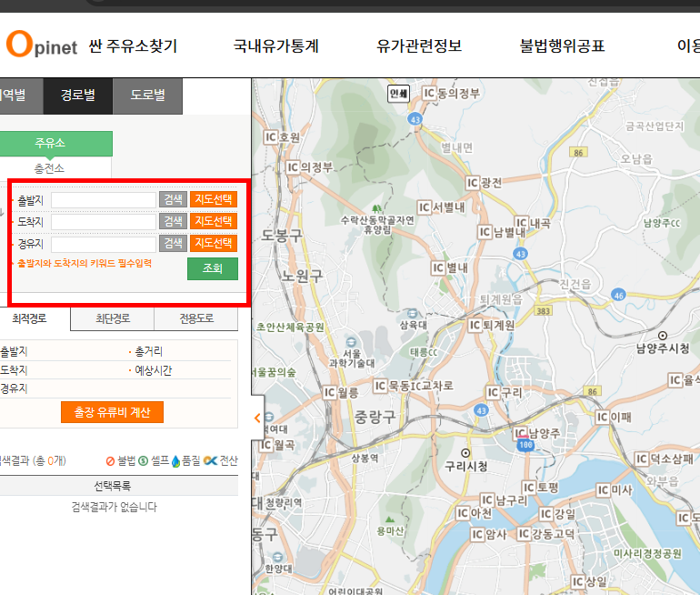
Task: Click 수락산동막골자연휴양림 tree marker
Action: pyautogui.click(x=376, y=208)
